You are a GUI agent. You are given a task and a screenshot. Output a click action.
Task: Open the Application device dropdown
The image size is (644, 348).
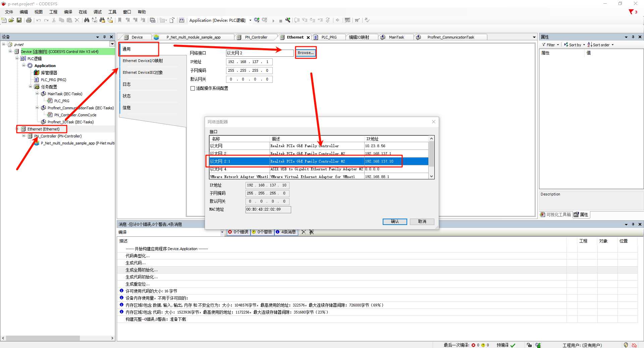pos(250,20)
